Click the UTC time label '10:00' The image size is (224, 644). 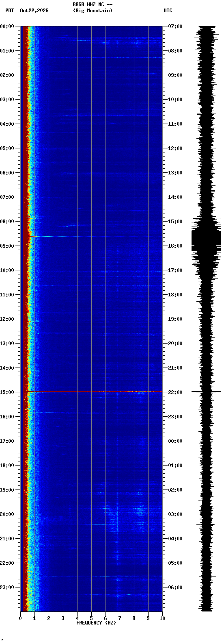(175, 100)
